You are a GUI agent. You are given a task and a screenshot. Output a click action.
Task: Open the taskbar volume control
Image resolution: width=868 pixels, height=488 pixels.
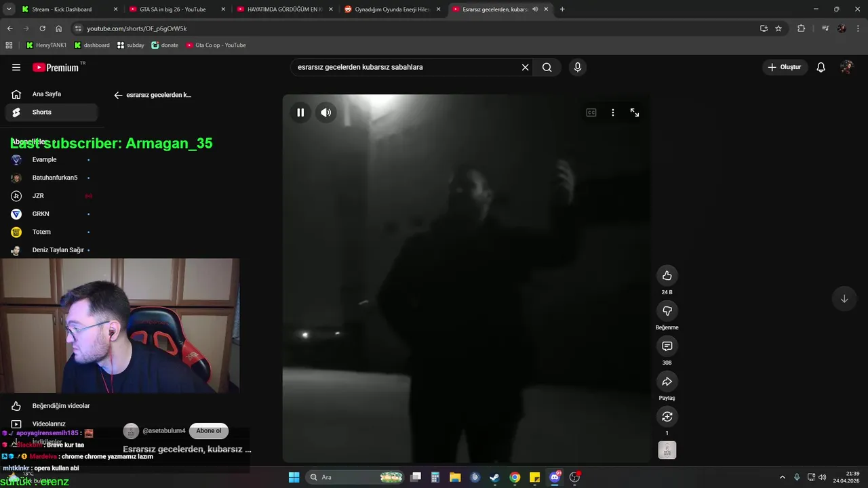click(823, 477)
